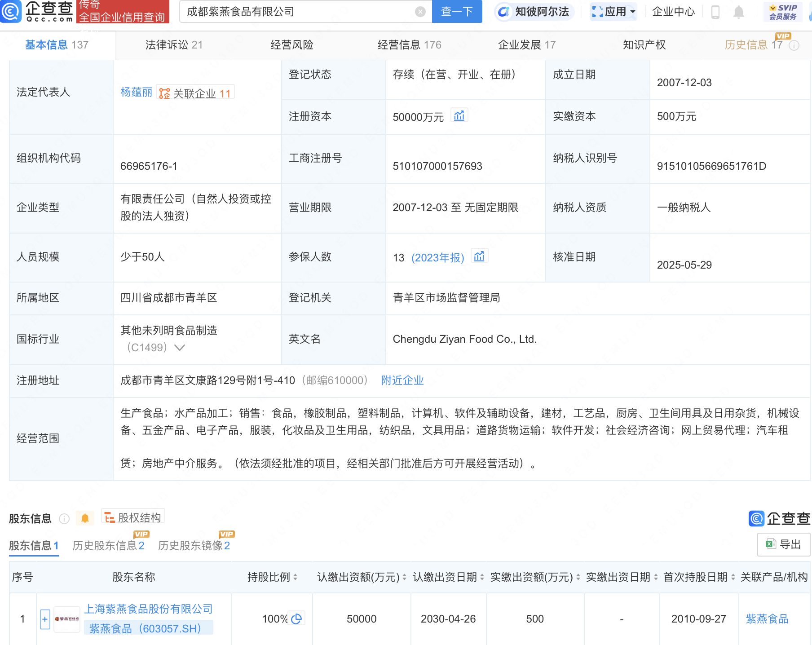The image size is (812, 645).
Task: Clear the search box with the X icon
Action: pyautogui.click(x=420, y=12)
